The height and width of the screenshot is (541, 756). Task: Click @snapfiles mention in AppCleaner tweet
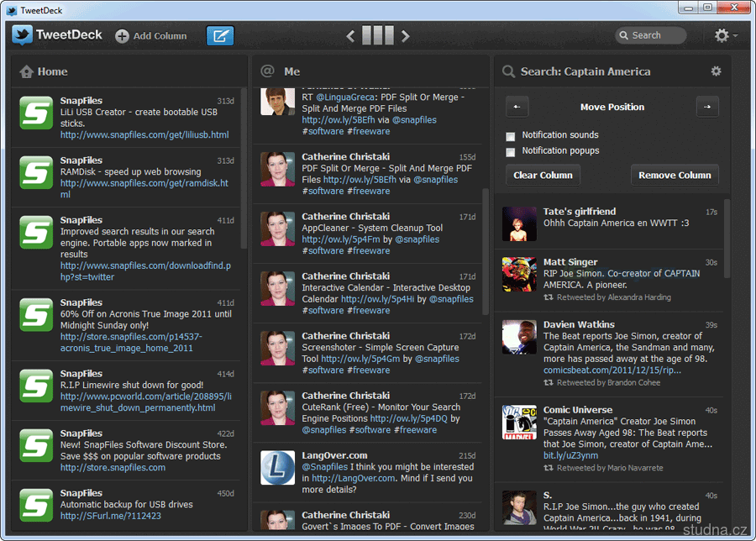pos(417,239)
